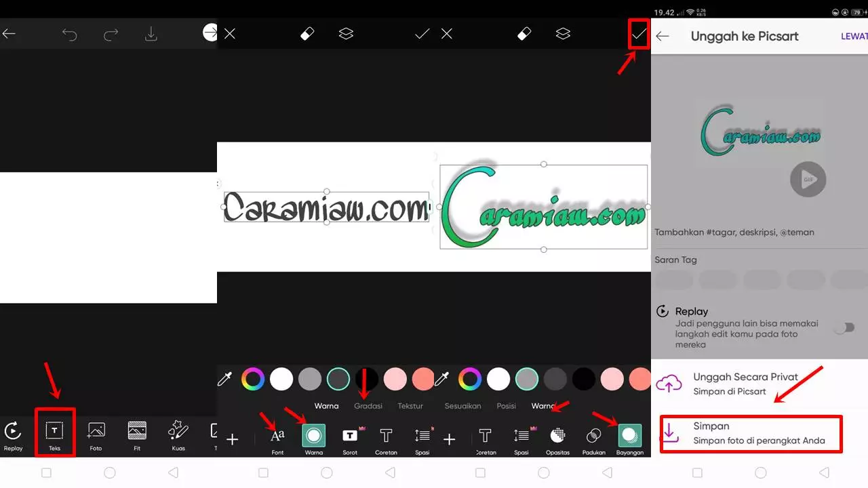The width and height of the screenshot is (868, 488).
Task: Open the Sorot highlight tool
Action: click(x=350, y=440)
